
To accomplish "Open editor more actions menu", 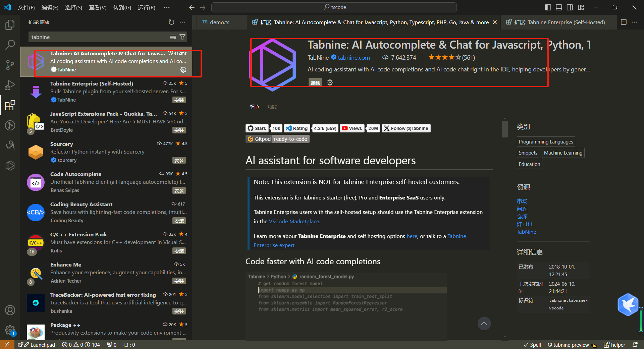I will coord(634,22).
